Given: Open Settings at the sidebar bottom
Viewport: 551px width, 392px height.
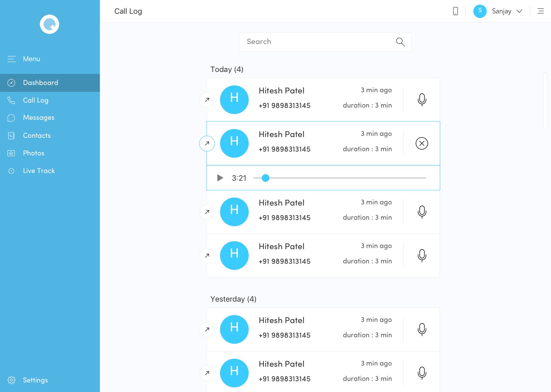Looking at the screenshot, I should (35, 380).
